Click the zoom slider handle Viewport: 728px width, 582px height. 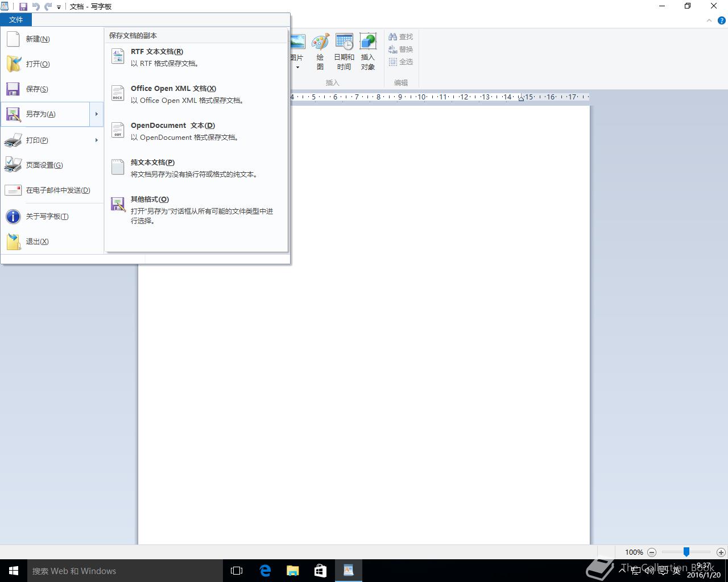coord(686,552)
